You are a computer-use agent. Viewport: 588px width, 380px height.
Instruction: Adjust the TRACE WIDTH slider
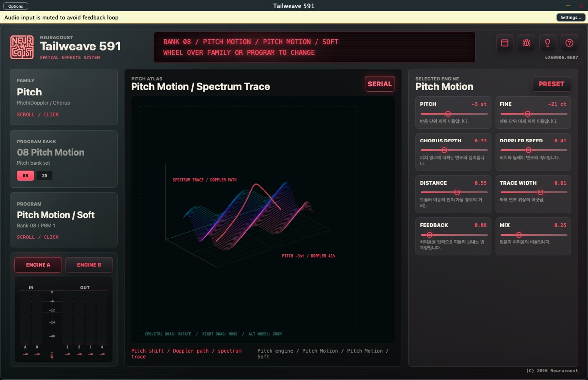(534, 192)
